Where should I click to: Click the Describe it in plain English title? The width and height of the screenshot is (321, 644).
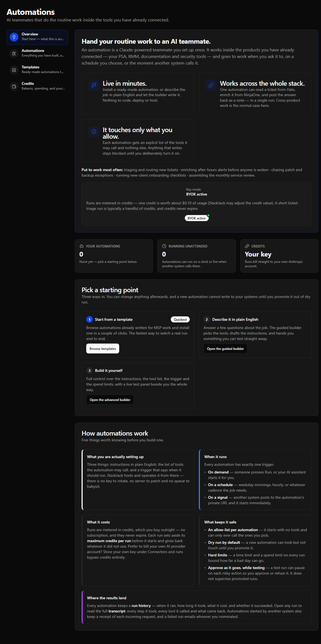click(235, 319)
